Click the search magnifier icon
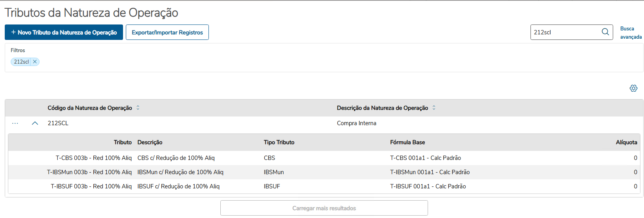The width and height of the screenshot is (644, 218). coord(605,32)
